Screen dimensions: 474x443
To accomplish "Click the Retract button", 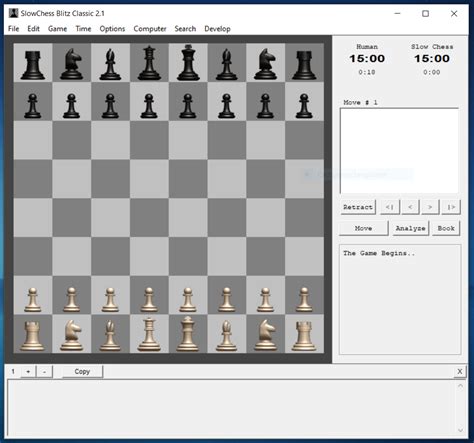I will click(358, 207).
